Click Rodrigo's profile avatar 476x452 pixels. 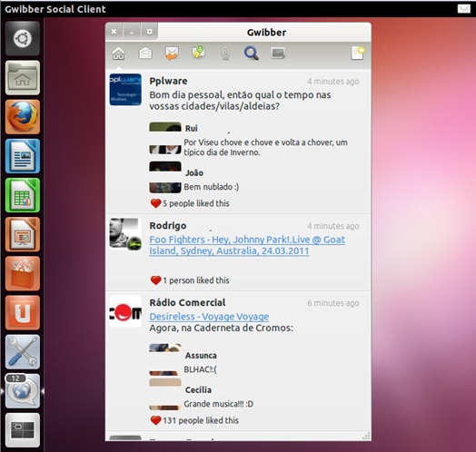tap(125, 234)
